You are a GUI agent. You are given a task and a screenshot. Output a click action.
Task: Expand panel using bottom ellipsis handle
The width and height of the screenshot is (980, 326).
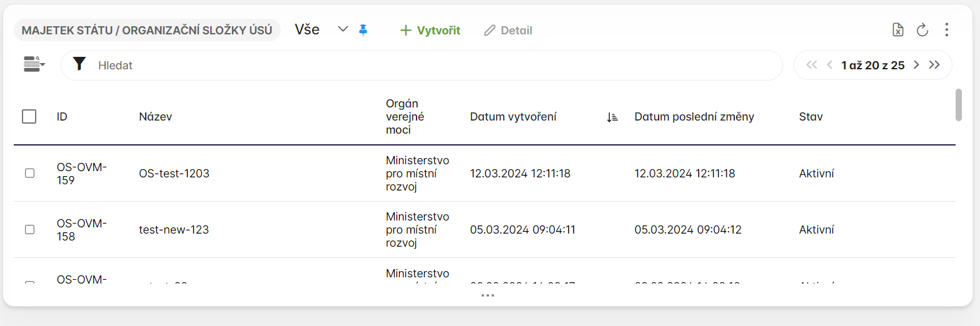point(488,295)
